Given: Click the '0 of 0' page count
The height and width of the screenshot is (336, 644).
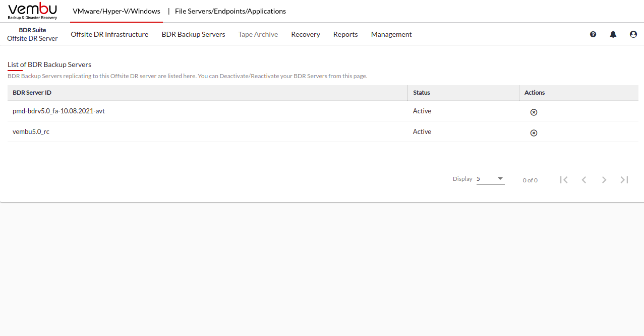Looking at the screenshot, I should coord(530,180).
